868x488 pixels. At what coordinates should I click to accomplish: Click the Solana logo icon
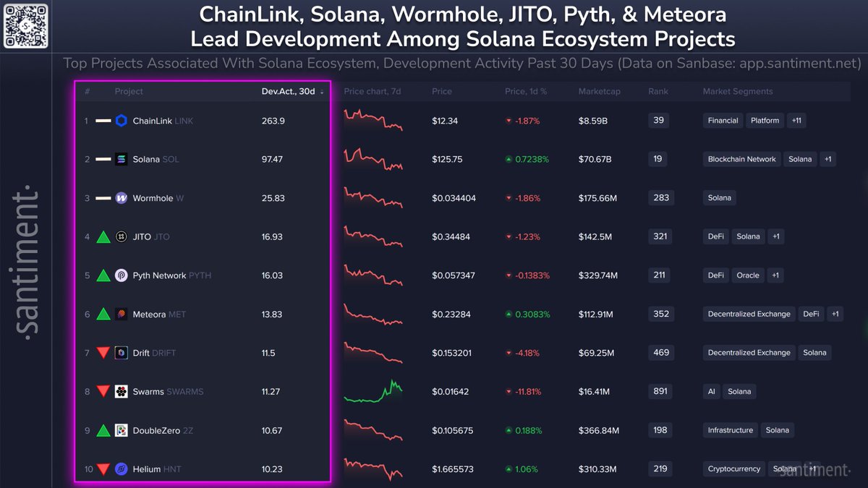tap(122, 159)
